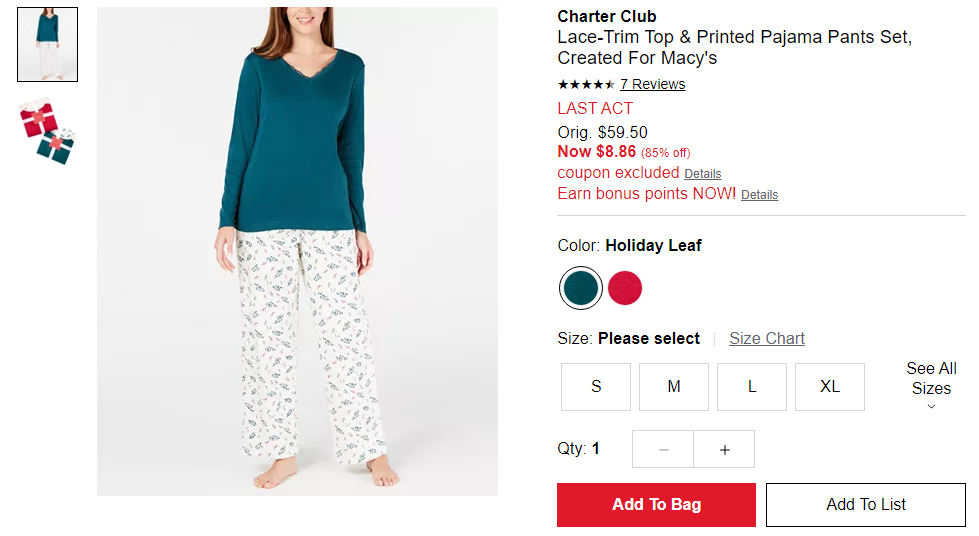Open the Size Chart link

coord(767,339)
